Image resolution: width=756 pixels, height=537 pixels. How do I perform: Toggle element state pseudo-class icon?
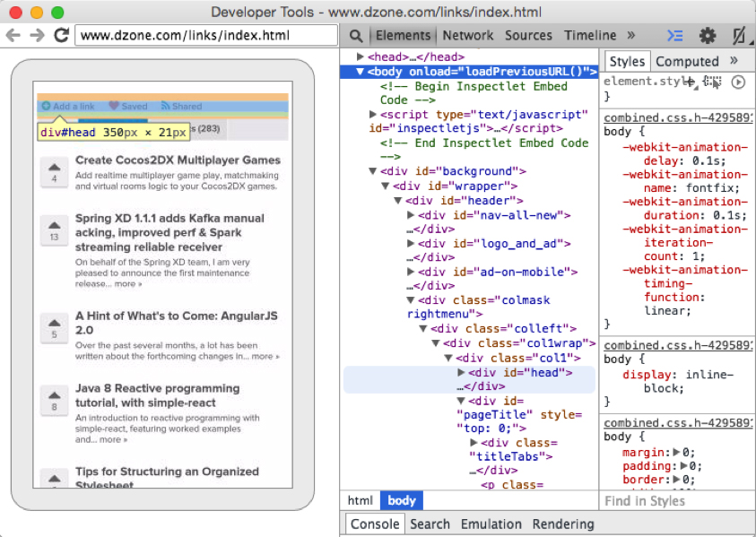pos(713,82)
